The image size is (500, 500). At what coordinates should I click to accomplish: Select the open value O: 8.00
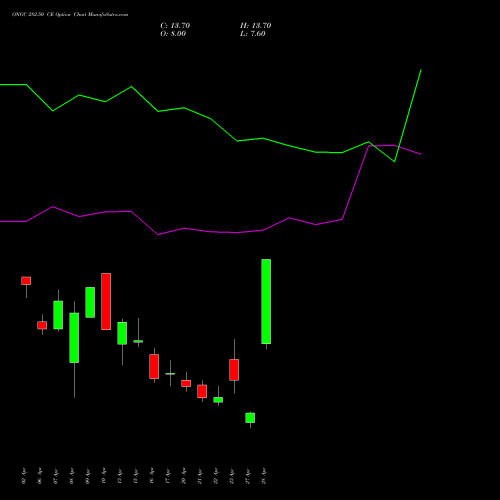tap(173, 34)
